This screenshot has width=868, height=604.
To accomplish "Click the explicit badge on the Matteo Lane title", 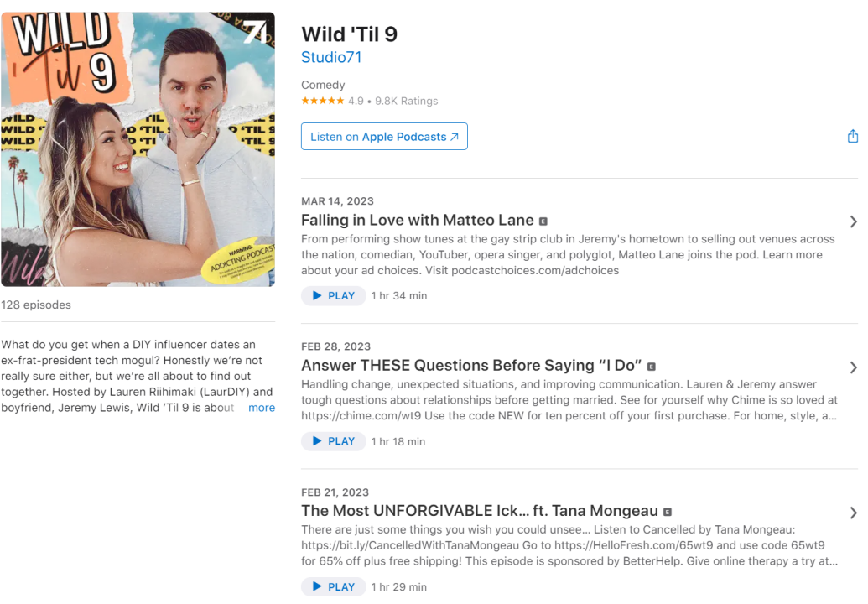I will point(543,221).
